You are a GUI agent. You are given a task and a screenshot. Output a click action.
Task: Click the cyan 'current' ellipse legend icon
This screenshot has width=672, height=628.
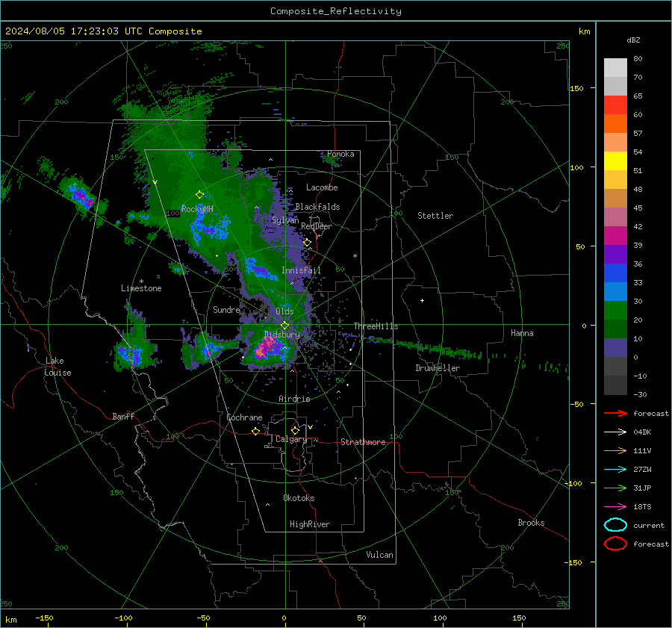pos(615,525)
